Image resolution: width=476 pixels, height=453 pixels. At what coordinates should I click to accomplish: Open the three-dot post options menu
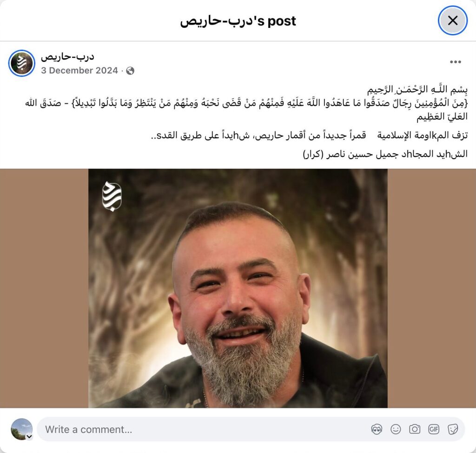click(455, 62)
